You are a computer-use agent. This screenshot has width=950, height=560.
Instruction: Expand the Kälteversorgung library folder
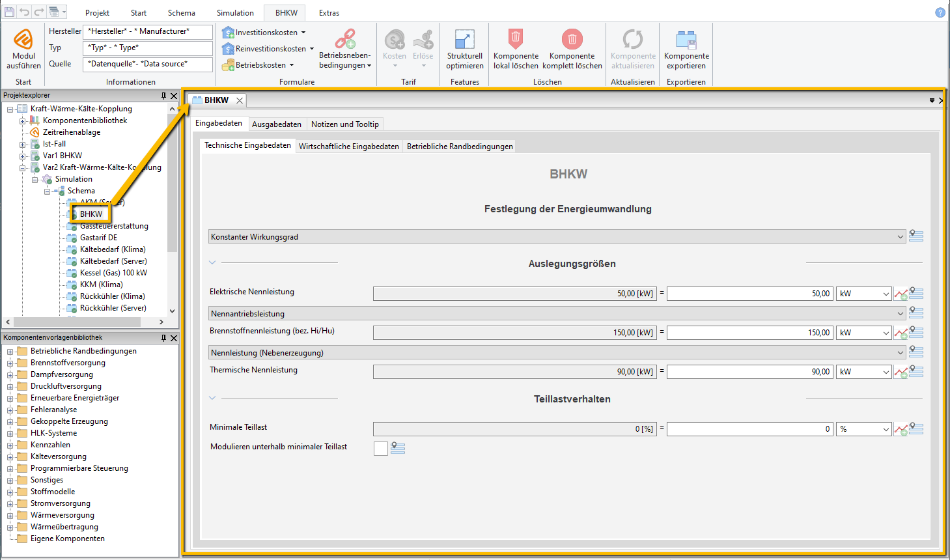click(10, 457)
